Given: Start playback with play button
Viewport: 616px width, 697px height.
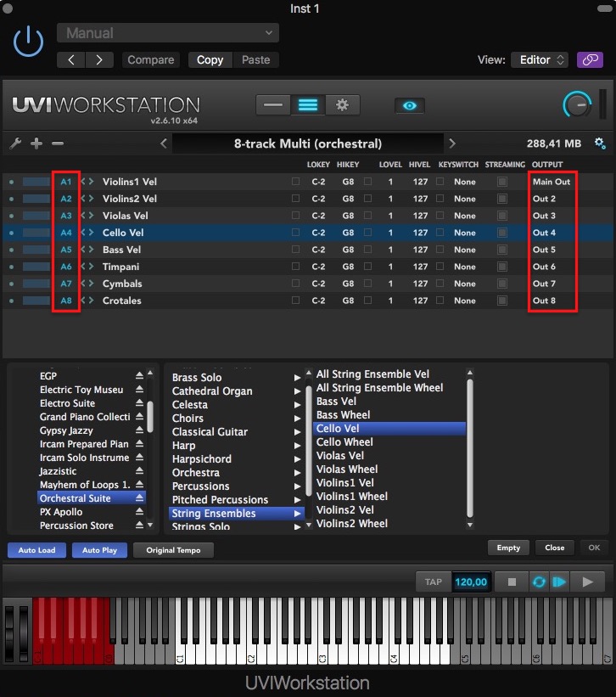Looking at the screenshot, I should point(588,582).
